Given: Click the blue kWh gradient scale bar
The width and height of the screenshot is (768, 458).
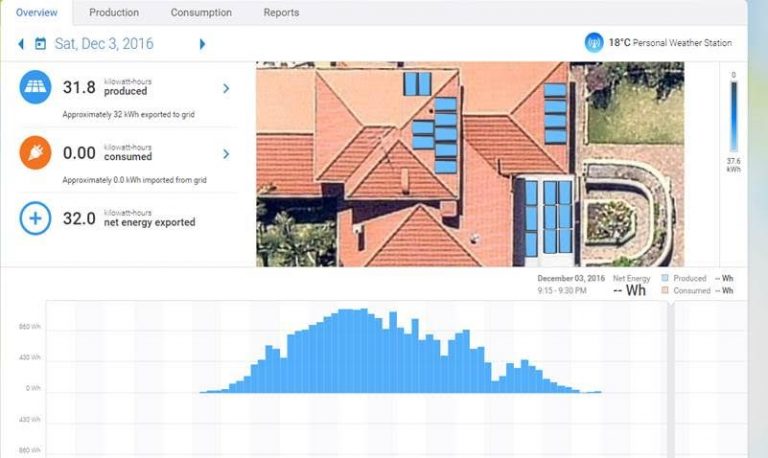Looking at the screenshot, I should tap(734, 117).
